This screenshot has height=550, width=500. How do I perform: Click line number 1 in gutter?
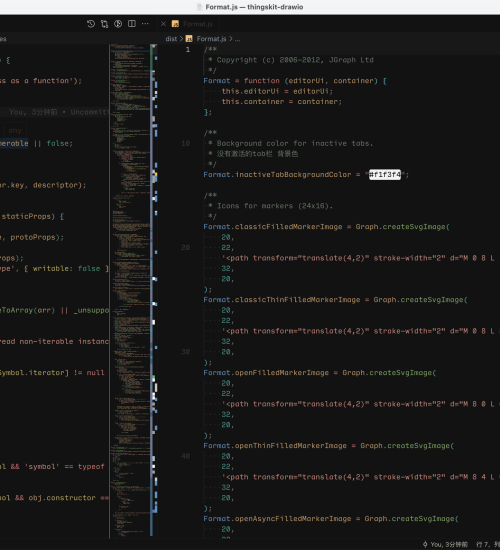coord(188,49)
